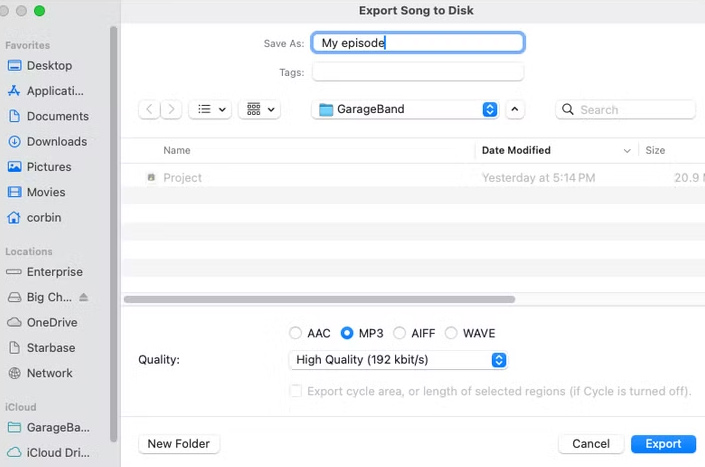Select MP3 export format

click(347, 333)
